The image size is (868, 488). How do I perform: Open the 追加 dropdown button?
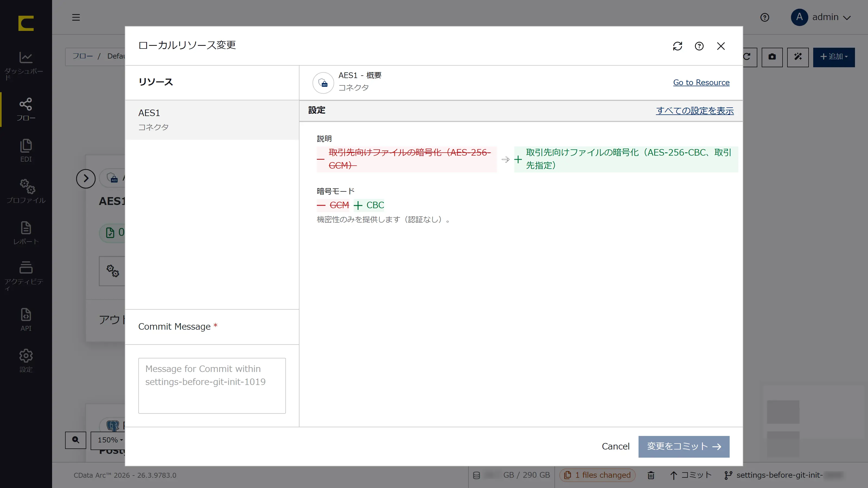(834, 57)
